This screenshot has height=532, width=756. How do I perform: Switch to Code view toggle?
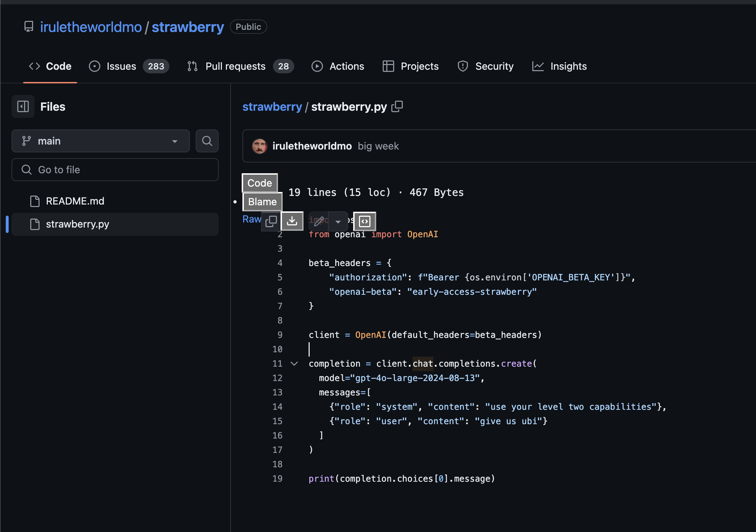[x=260, y=183]
